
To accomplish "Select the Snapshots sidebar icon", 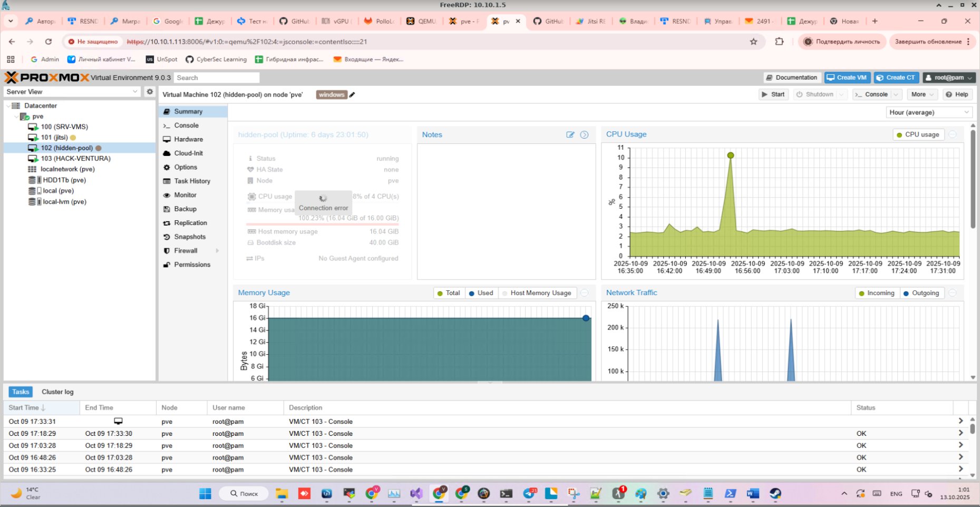I will tap(167, 237).
